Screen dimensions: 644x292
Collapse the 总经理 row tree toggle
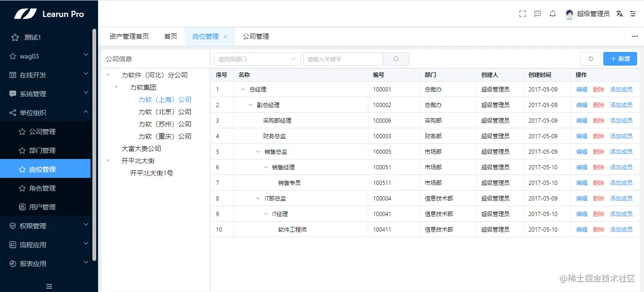(243, 89)
